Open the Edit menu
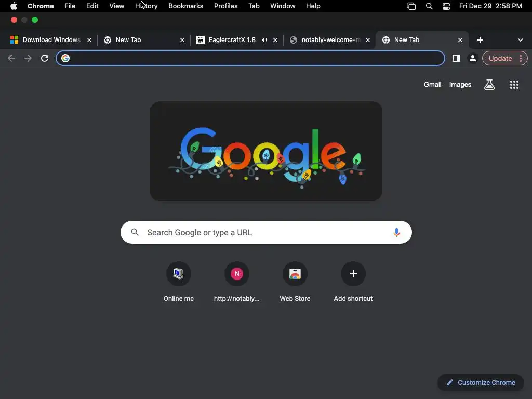The width and height of the screenshot is (532, 399). [92, 6]
